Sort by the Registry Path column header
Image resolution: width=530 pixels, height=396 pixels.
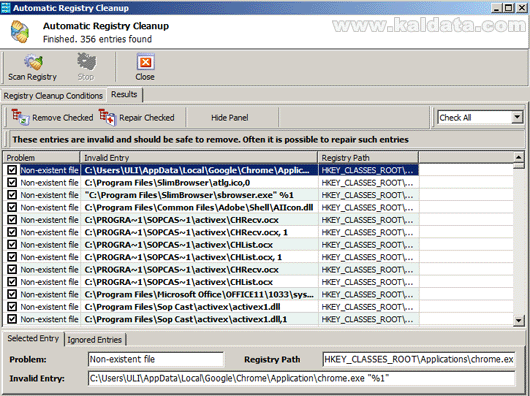coord(368,157)
